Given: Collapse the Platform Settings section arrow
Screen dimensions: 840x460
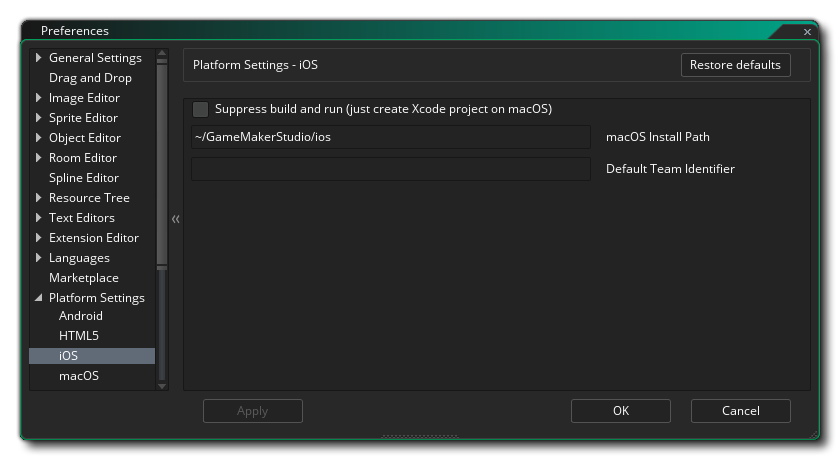Looking at the screenshot, I should [39, 298].
